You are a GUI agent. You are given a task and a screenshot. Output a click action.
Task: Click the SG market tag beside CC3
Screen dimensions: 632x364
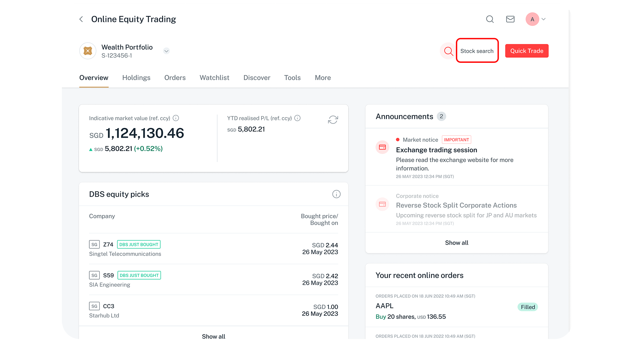[x=94, y=306]
